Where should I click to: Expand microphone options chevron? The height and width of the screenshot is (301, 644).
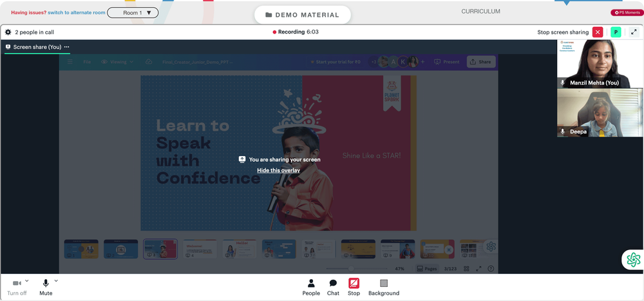coord(56,281)
